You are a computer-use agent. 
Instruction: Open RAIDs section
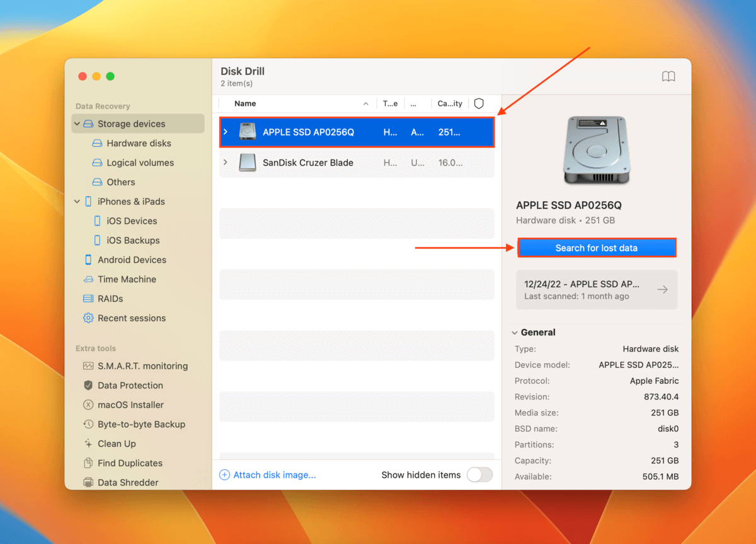tap(110, 299)
